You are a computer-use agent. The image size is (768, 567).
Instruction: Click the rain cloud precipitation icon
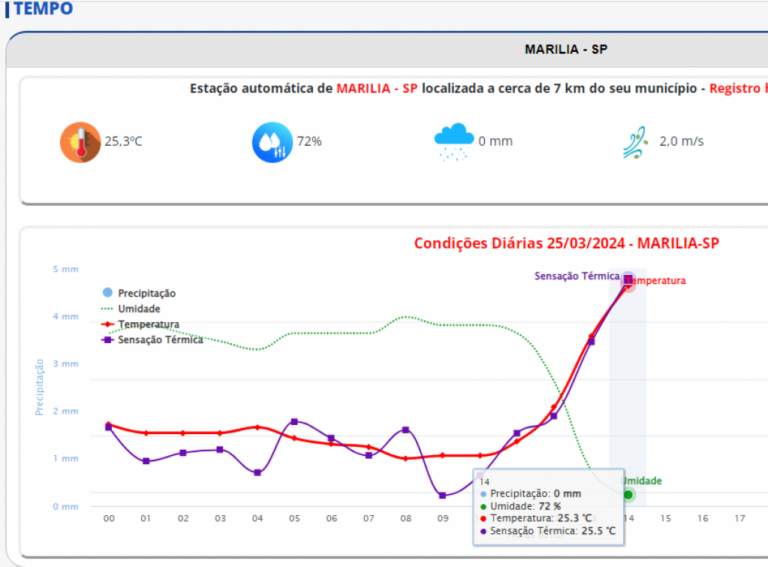coord(454,142)
